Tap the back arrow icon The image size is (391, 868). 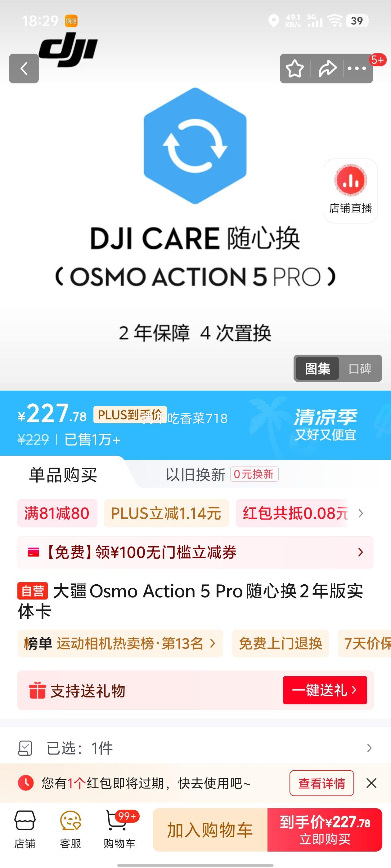click(24, 69)
